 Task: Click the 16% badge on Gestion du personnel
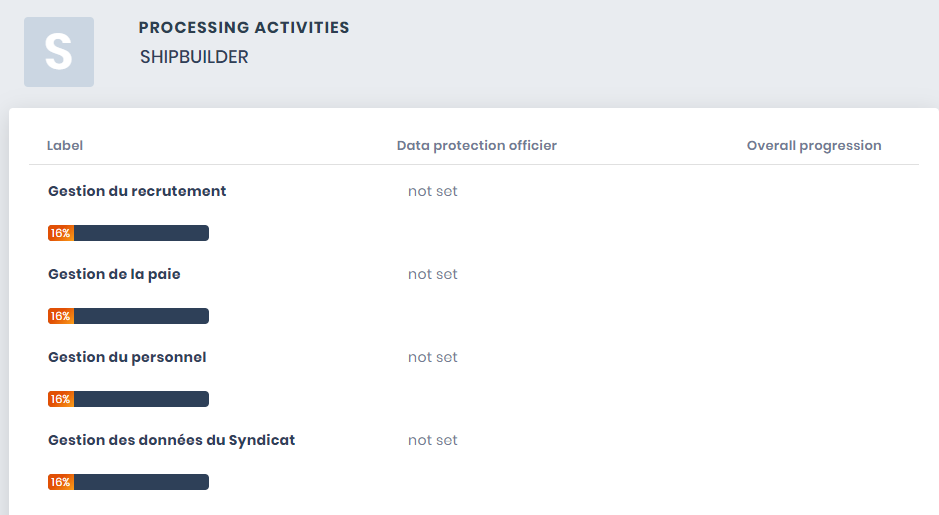coord(60,399)
